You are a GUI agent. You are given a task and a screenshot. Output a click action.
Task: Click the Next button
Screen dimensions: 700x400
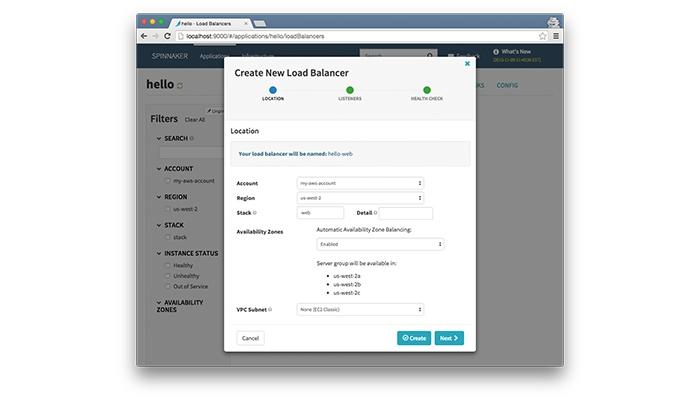449,338
